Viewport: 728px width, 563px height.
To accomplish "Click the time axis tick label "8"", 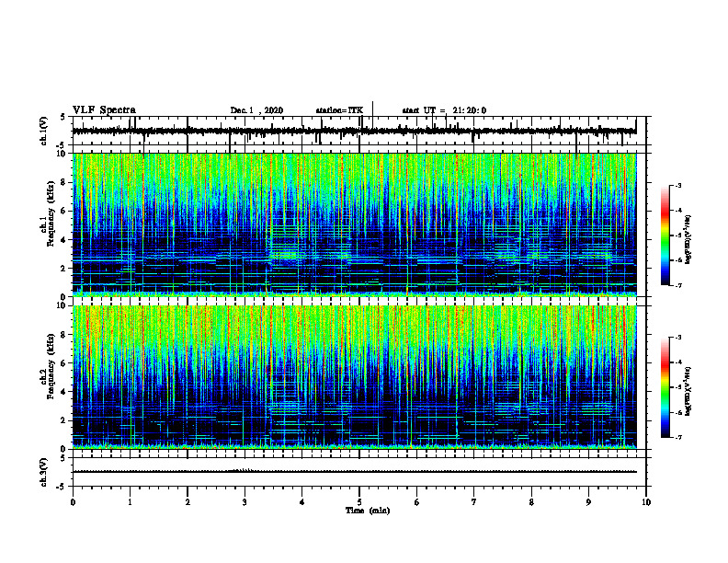I will pos(531,502).
